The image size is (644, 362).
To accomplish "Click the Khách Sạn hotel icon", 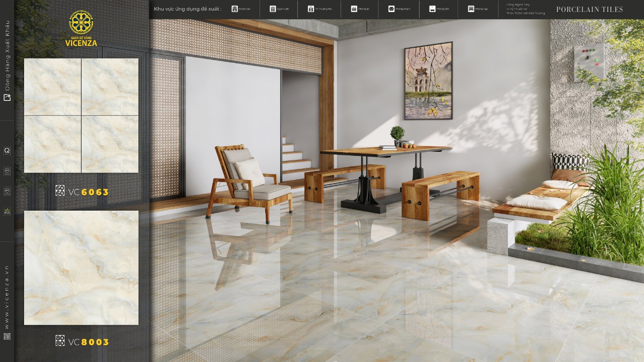I will (x=234, y=9).
